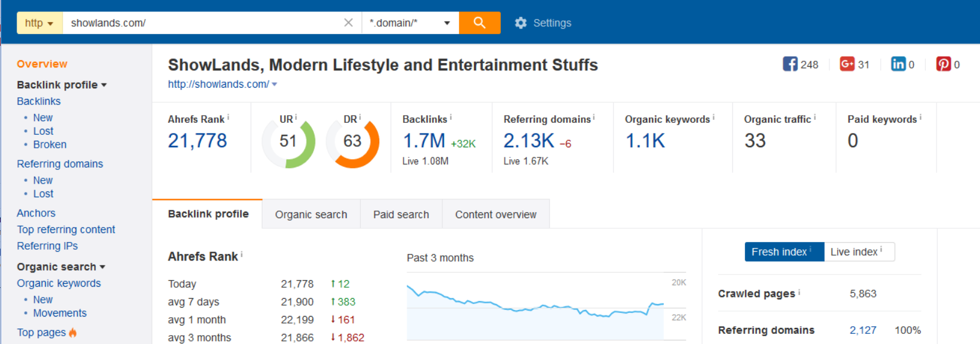Image resolution: width=980 pixels, height=344 pixels.
Task: Select the Fresh index toggle
Action: [784, 252]
